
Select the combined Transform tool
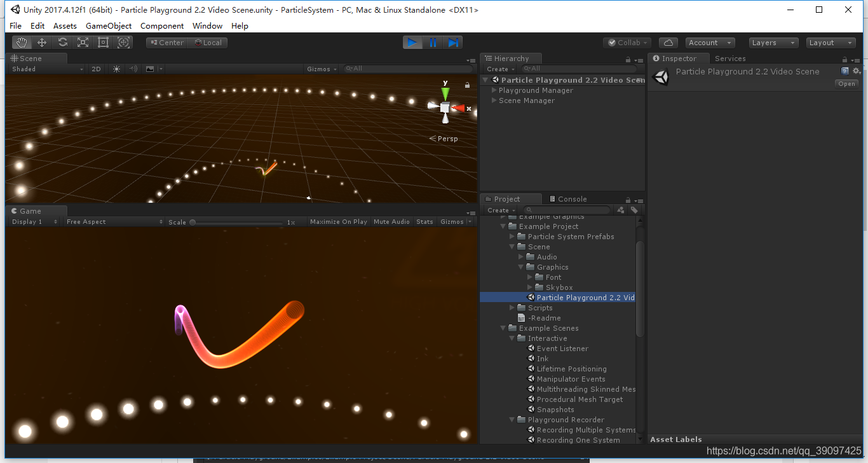click(124, 43)
